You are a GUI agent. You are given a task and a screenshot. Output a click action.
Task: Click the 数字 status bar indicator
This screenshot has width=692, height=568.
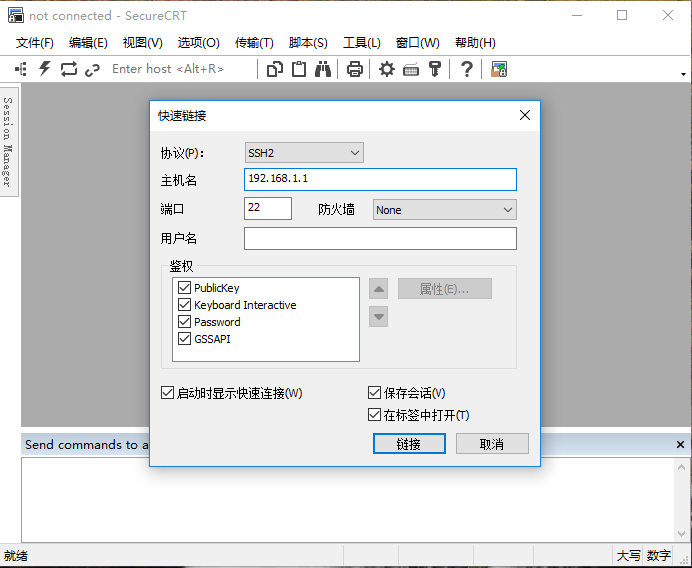pyautogui.click(x=658, y=556)
